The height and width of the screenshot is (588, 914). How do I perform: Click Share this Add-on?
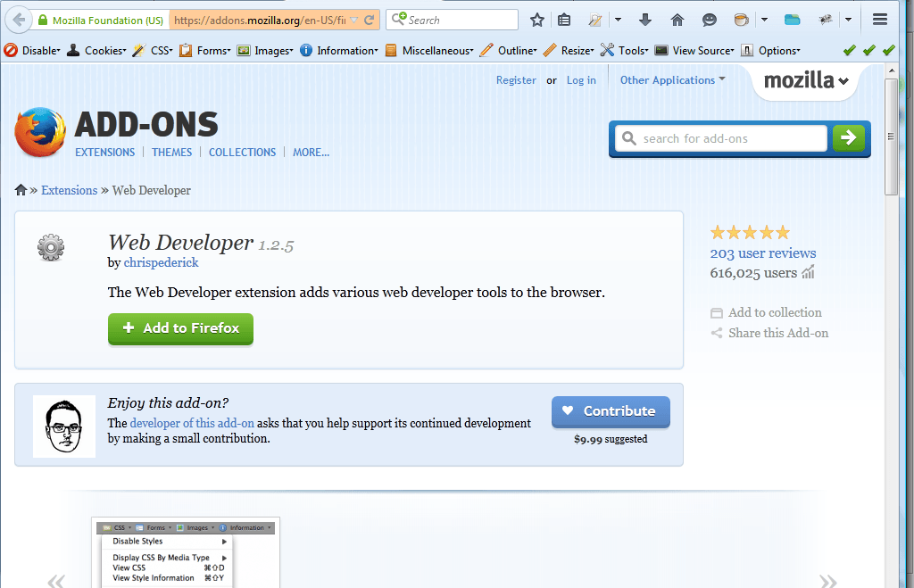[769, 333]
